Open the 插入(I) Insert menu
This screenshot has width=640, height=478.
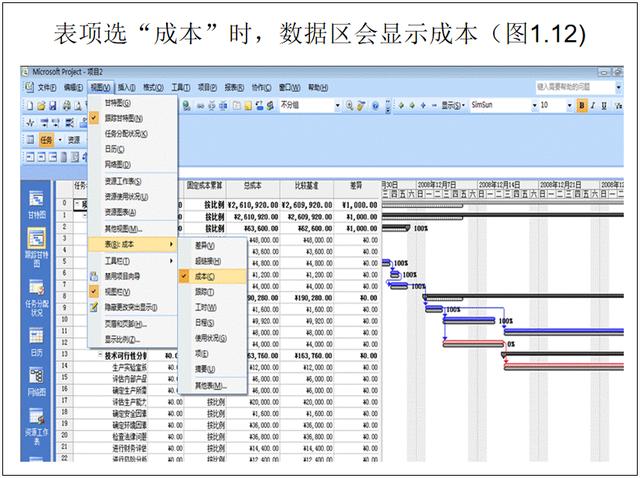coord(127,87)
